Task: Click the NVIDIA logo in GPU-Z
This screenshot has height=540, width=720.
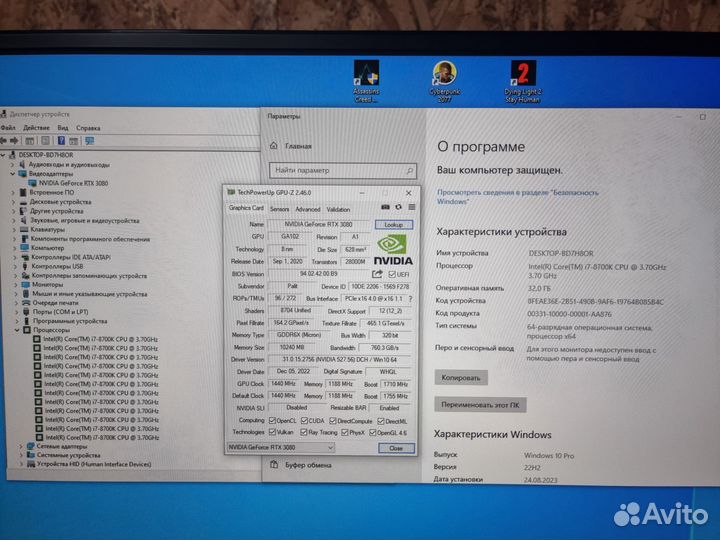Action: pos(393,250)
